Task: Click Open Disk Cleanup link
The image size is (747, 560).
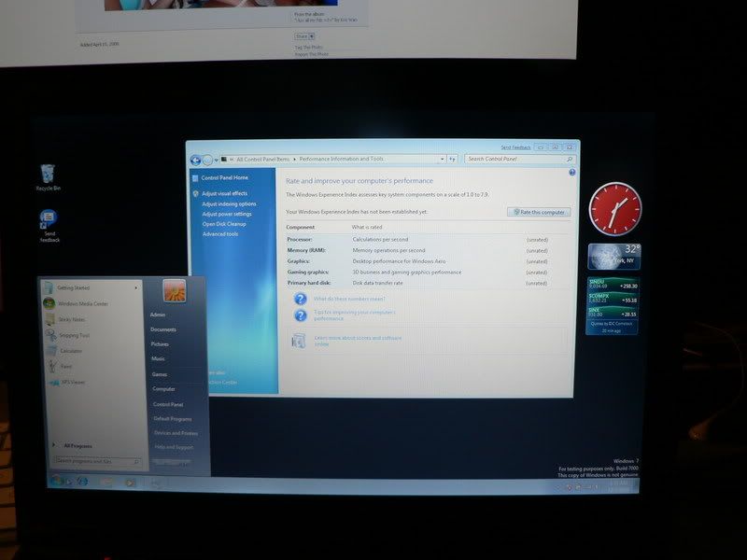Action: [x=224, y=224]
